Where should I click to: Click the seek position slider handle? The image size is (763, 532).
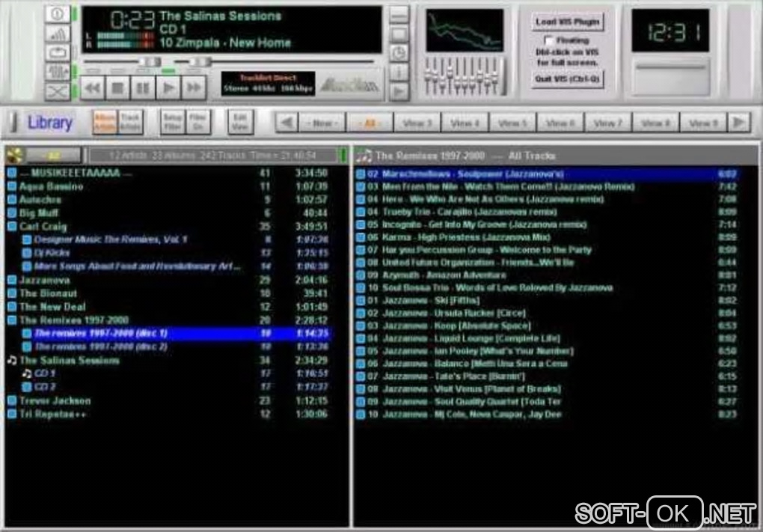click(200, 62)
